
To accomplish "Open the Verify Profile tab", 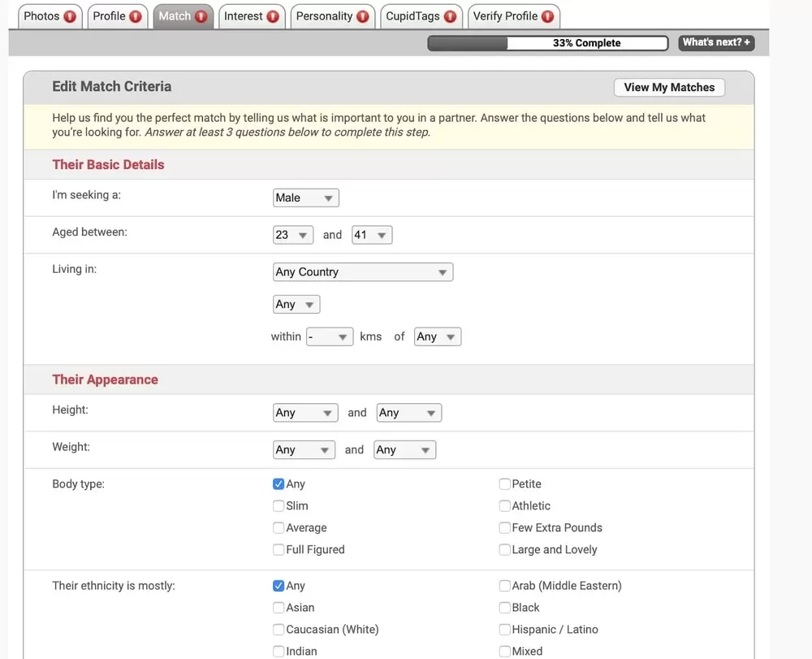I will click(505, 16).
